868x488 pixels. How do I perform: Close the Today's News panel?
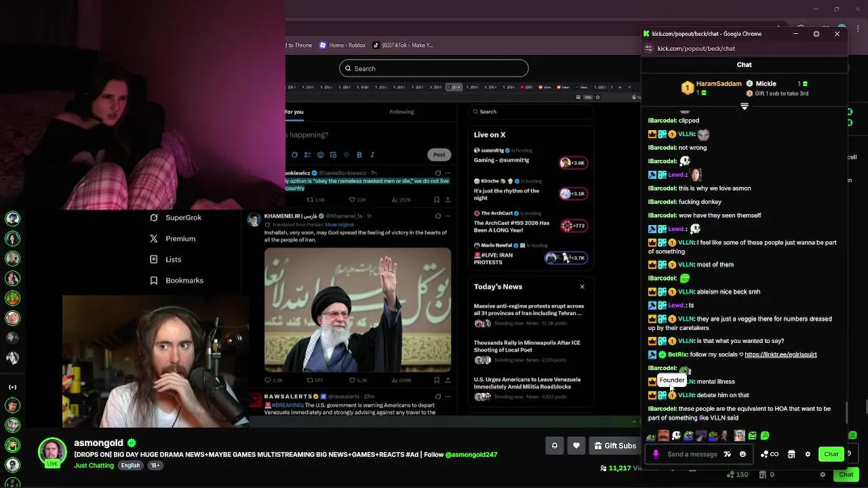[x=582, y=287]
